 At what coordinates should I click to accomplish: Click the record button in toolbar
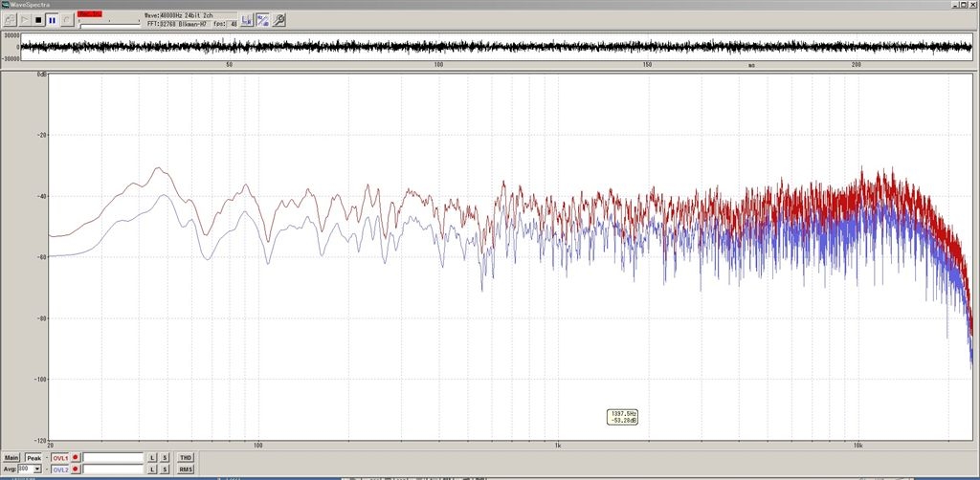67,20
